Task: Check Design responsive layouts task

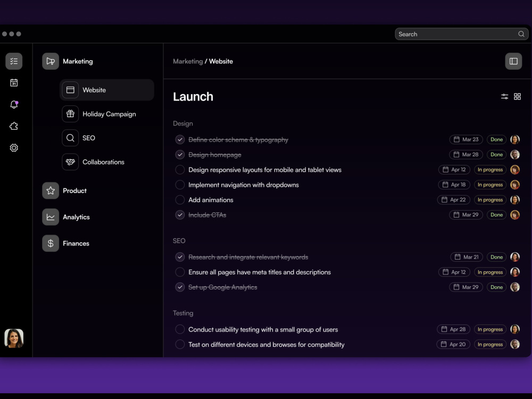Action: point(180,170)
